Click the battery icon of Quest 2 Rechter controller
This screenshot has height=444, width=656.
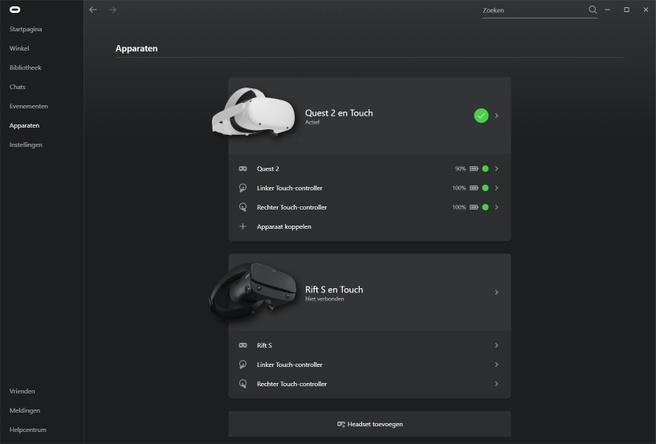pyautogui.click(x=474, y=207)
